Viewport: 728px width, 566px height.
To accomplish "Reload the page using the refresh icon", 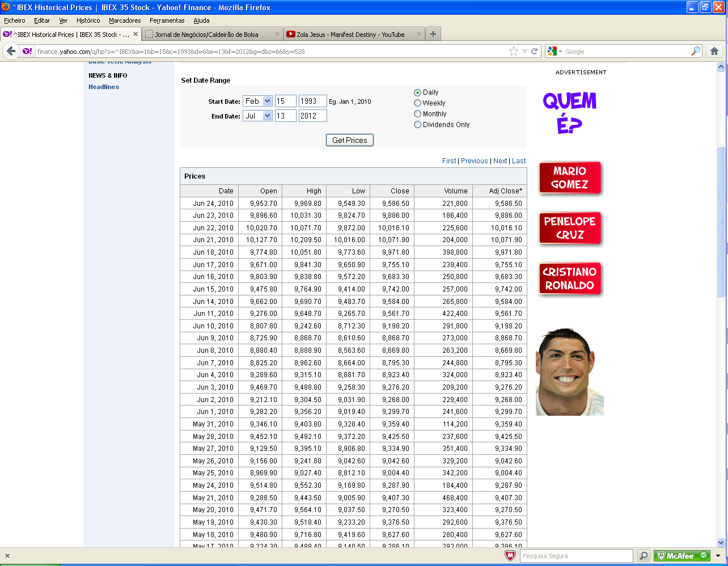I will coord(534,51).
